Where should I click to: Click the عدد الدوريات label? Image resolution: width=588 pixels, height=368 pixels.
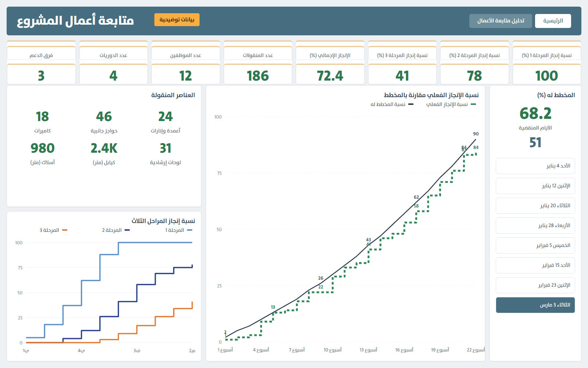[x=113, y=55]
